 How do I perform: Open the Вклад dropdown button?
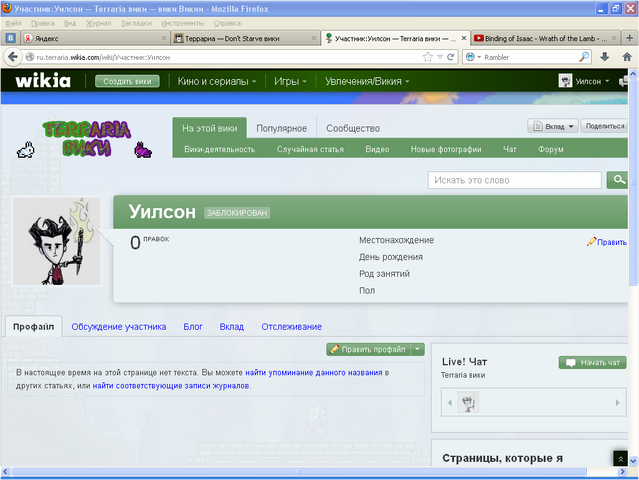click(553, 126)
